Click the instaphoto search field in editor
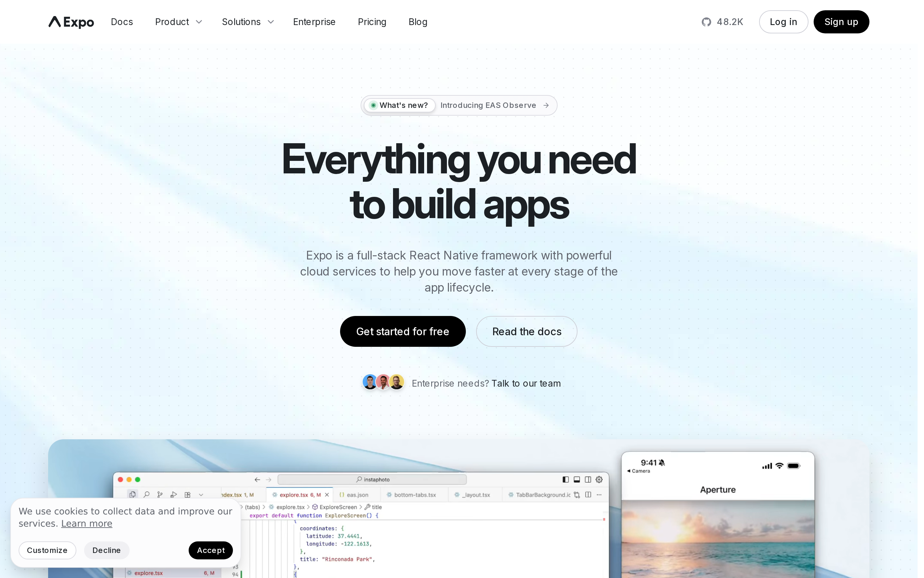The width and height of the screenshot is (924, 578). point(372,479)
